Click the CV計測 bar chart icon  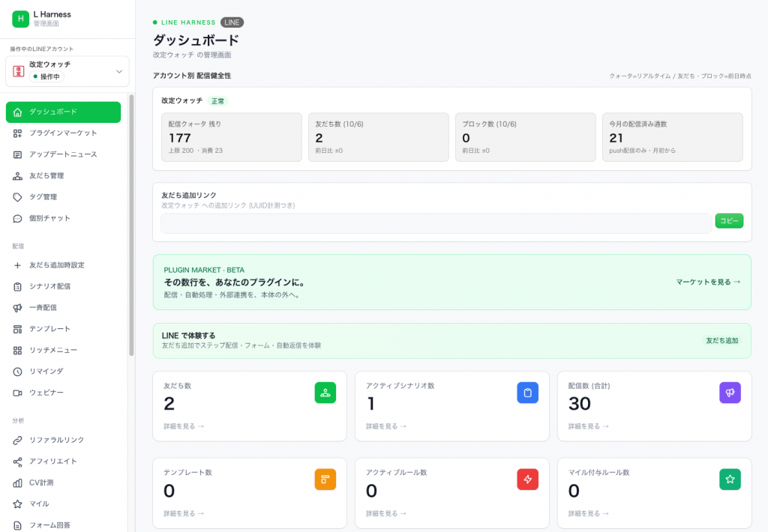pos(18,483)
